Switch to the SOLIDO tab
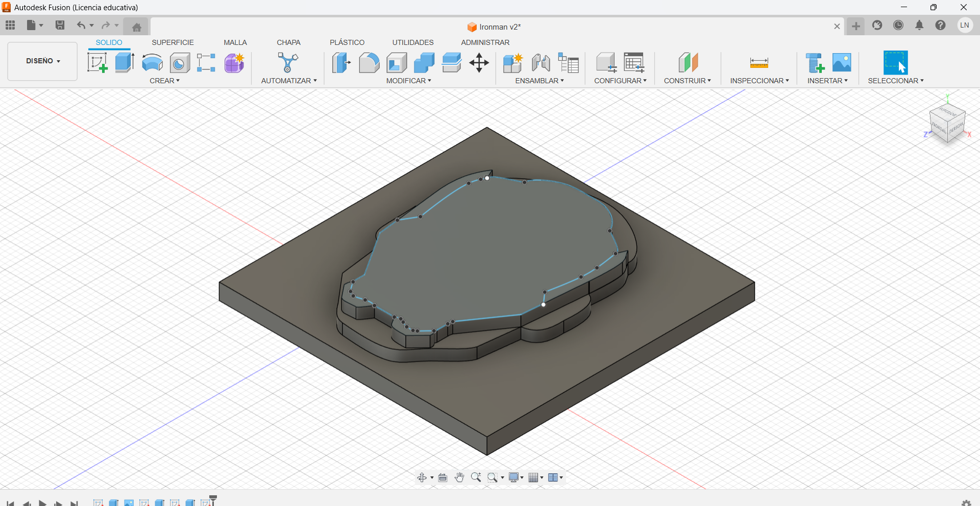Viewport: 980px width, 506px height. [x=109, y=42]
